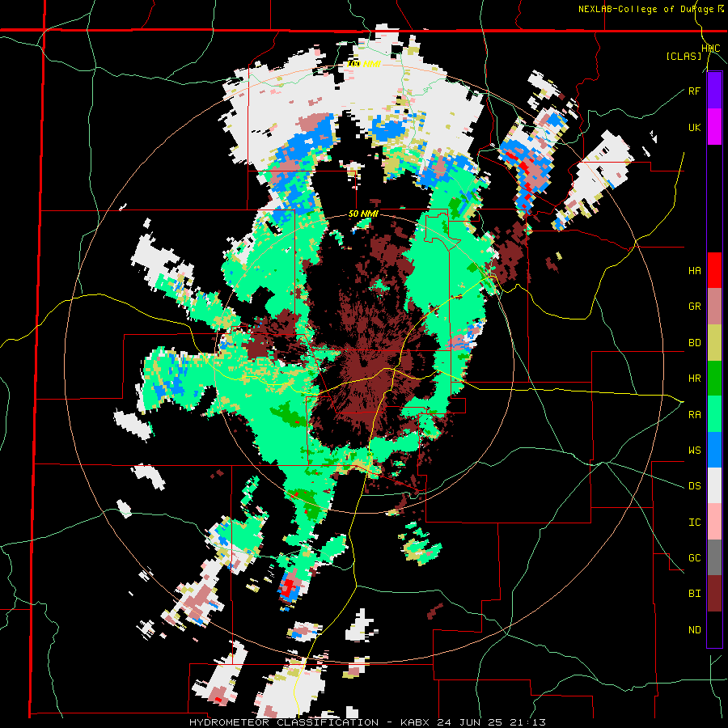Pick the HR dark green legend swatch

(x=714, y=378)
